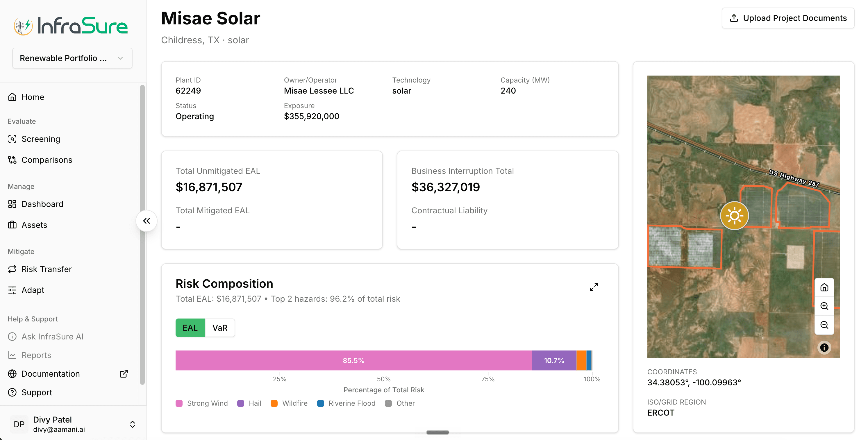Viewport: 868px width, 440px height.
Task: Click the Hail legend swatch
Action: 241,403
